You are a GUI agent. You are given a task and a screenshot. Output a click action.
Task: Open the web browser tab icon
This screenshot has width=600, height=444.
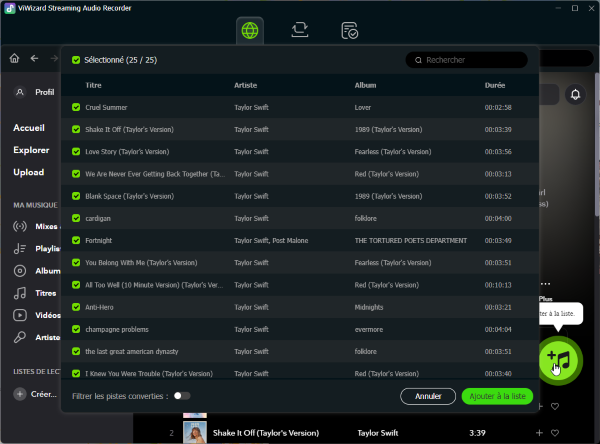pos(251,30)
